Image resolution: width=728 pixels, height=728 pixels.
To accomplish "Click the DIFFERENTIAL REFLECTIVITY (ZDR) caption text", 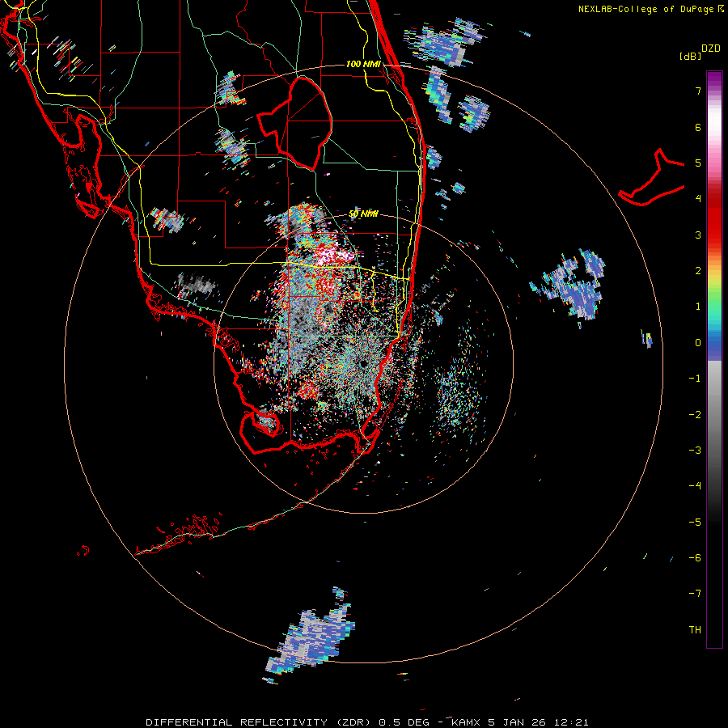I will pyautogui.click(x=260, y=722).
